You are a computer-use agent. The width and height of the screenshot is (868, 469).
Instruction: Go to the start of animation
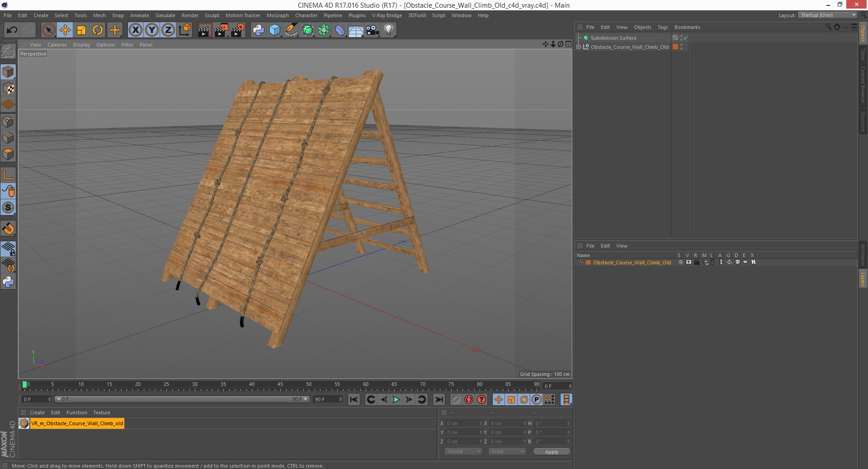(354, 399)
